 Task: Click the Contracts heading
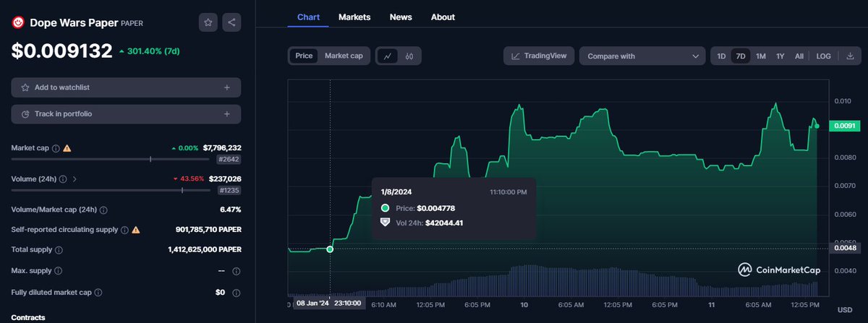(28, 317)
